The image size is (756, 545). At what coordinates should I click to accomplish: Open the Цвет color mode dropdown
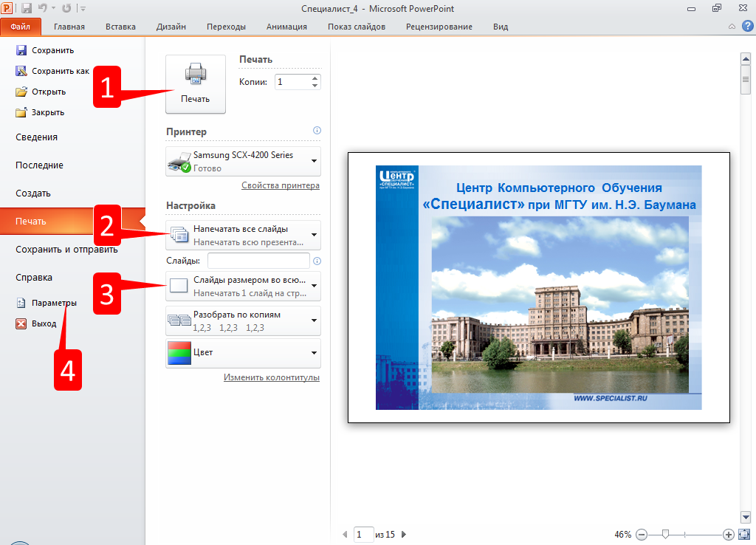[x=243, y=353]
